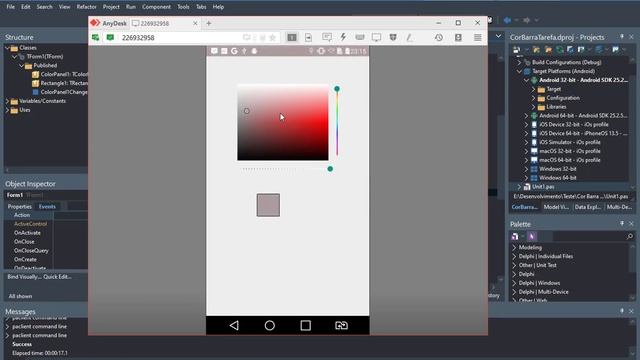
Task: Click the AnyDesk chat icon in toolbar
Action: pyautogui.click(x=327, y=37)
